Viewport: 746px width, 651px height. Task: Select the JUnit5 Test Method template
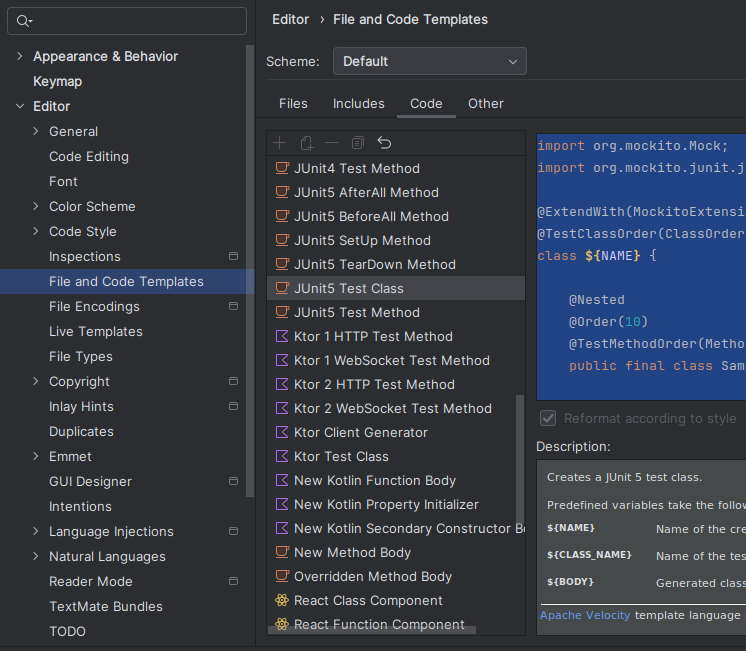point(357,312)
